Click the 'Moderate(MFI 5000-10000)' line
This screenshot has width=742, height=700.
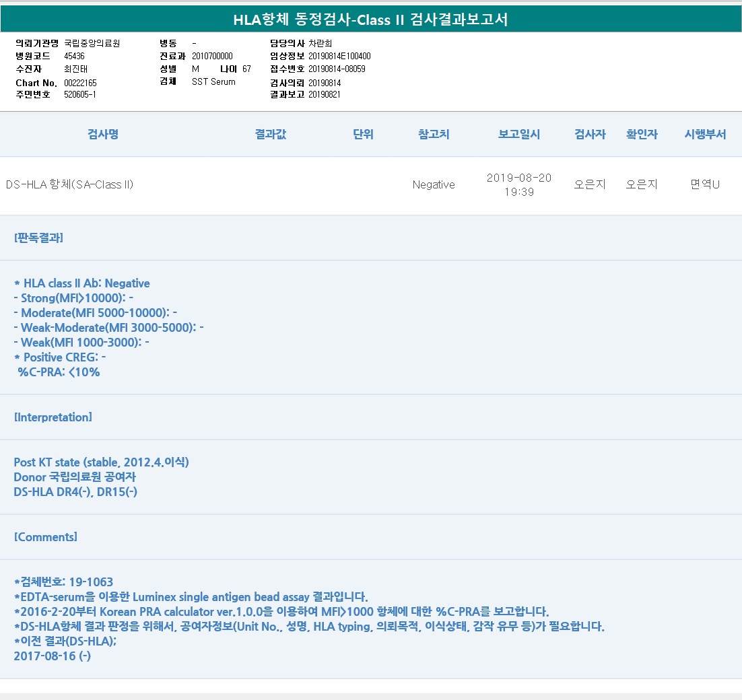pyautogui.click(x=96, y=312)
